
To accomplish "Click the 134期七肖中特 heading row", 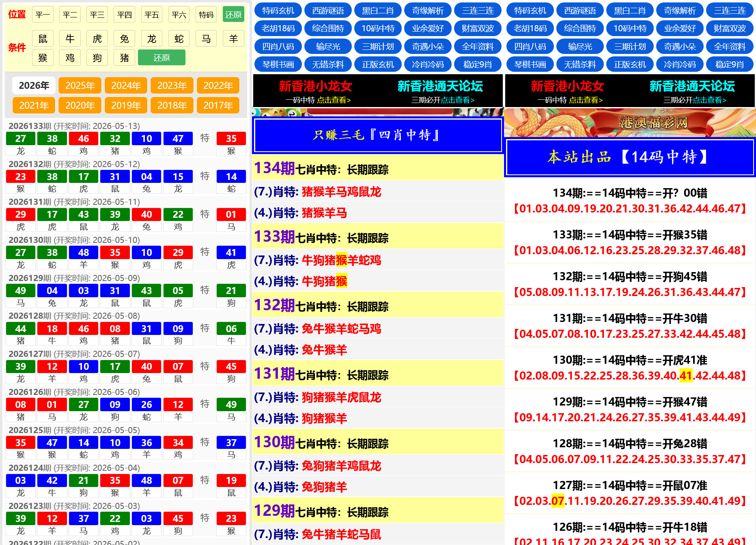I will pyautogui.click(x=378, y=168).
